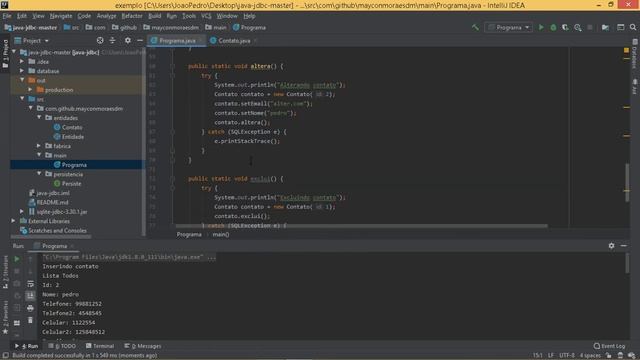Open the Refactor menu
Image resolution: width=640 pixels, height=360 pixels.
tap(132, 16)
